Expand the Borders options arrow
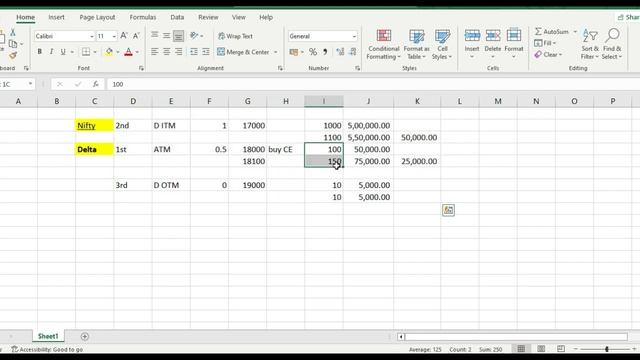The image size is (640, 360). coord(95,52)
